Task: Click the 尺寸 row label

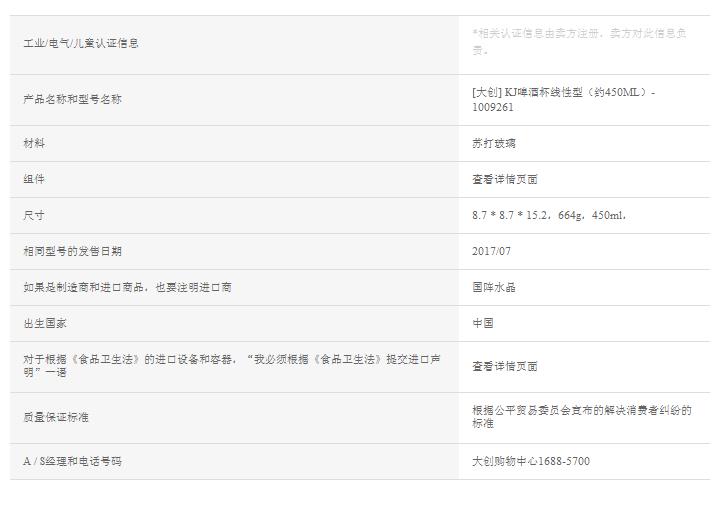Action: tap(34, 215)
